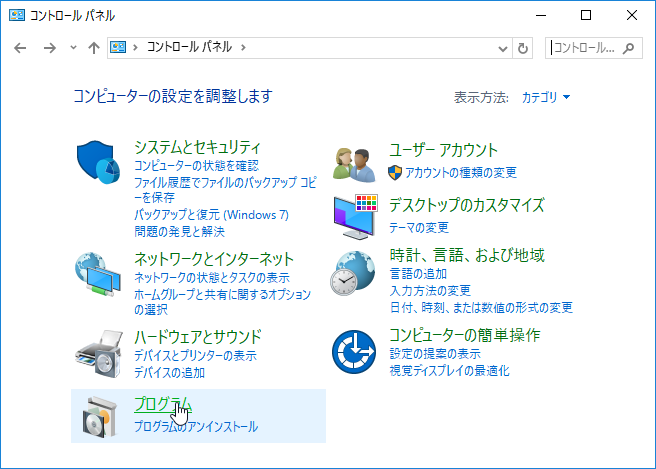This screenshot has height=469, width=656.
Task: Open 時計、言語、および地域 category heading
Action: point(467,255)
